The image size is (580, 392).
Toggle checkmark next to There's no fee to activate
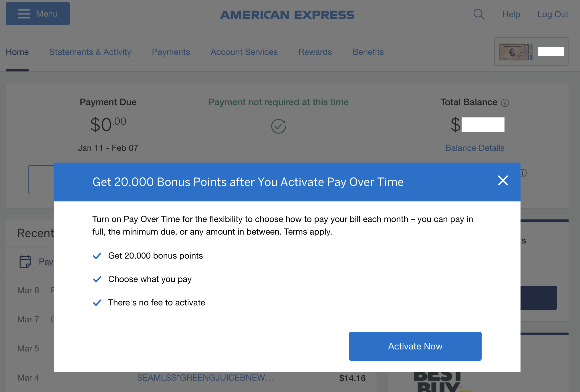97,303
